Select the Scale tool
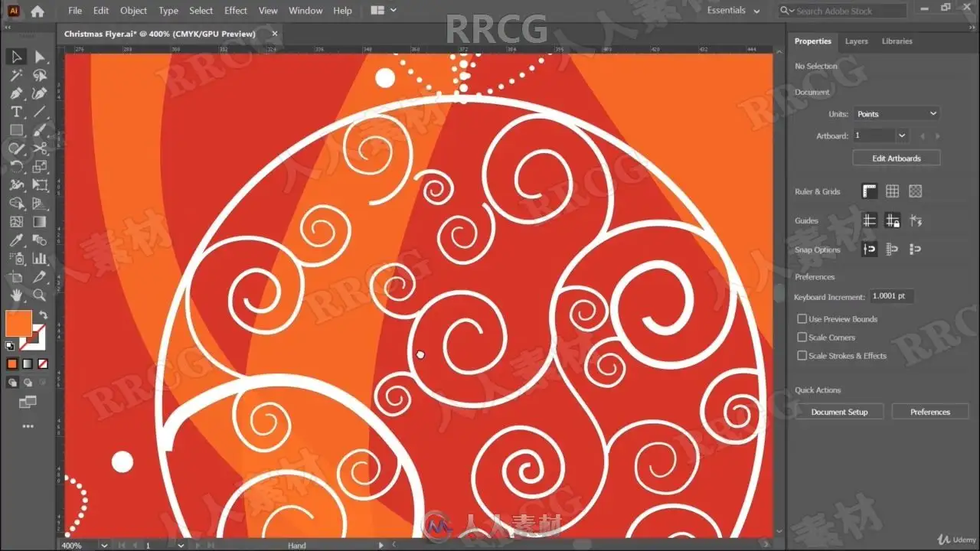The width and height of the screenshot is (980, 551). point(40,167)
